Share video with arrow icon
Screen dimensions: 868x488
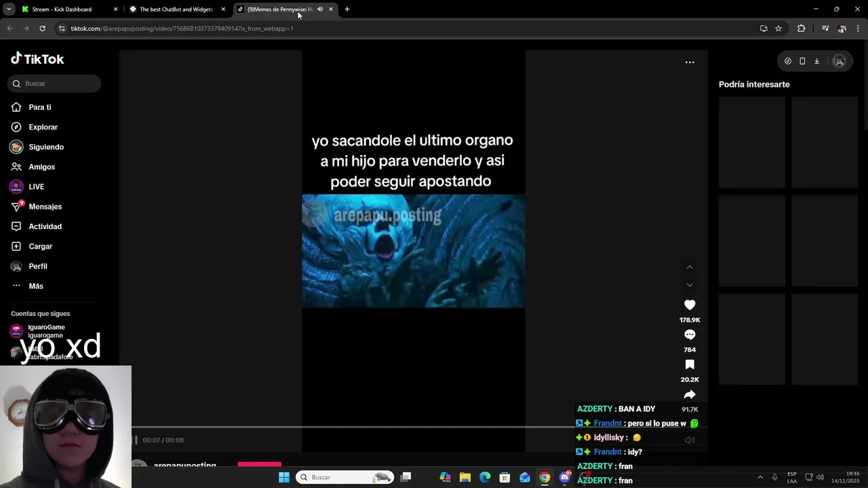point(690,394)
